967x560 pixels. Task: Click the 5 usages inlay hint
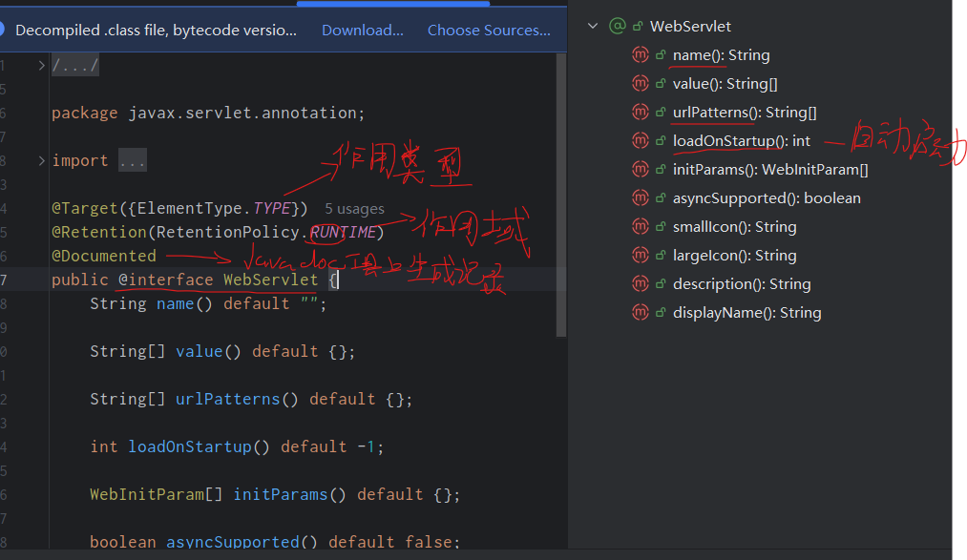pyautogui.click(x=354, y=209)
